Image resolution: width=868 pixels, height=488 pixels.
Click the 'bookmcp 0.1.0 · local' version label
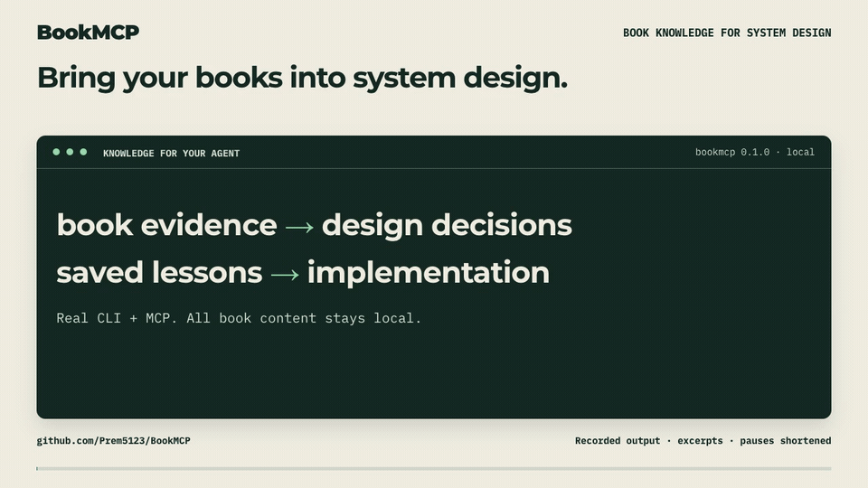754,152
